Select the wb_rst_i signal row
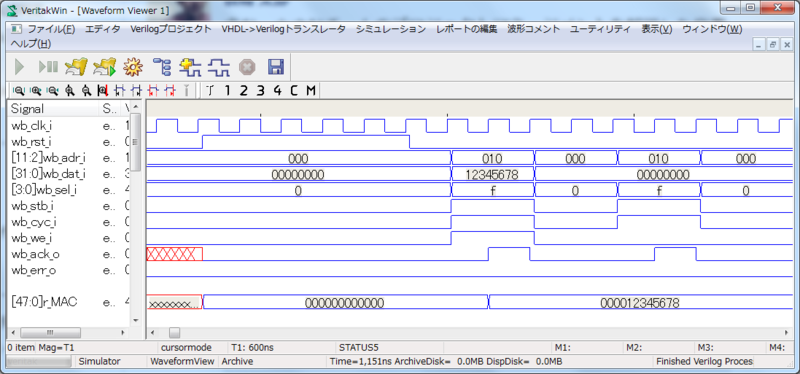Viewport: 800px width, 374px height. [x=69, y=141]
